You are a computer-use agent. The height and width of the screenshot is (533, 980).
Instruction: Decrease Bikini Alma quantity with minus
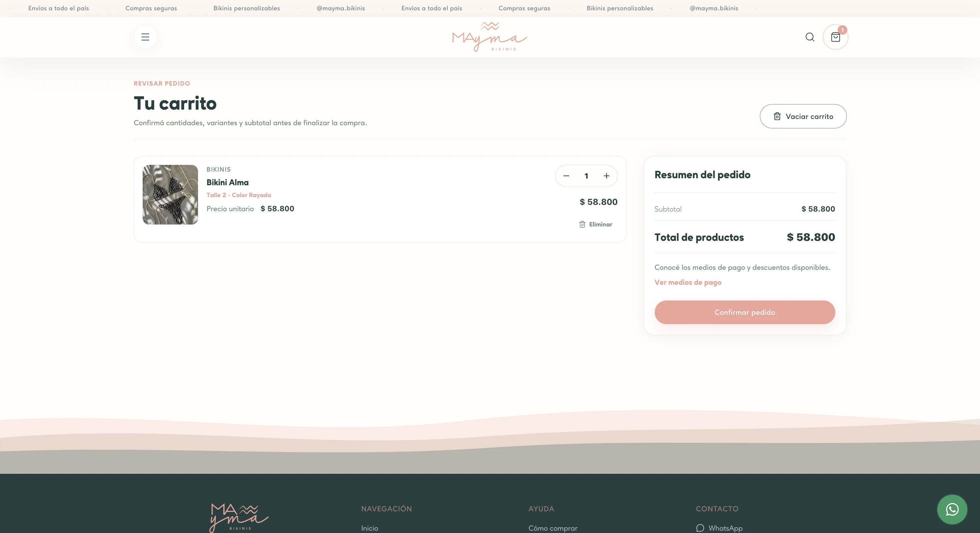566,176
